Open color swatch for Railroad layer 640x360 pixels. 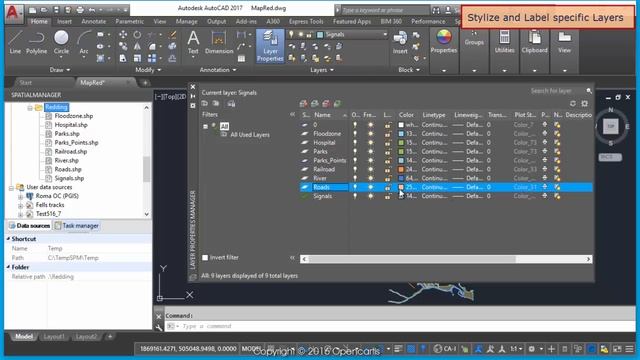click(x=401, y=169)
